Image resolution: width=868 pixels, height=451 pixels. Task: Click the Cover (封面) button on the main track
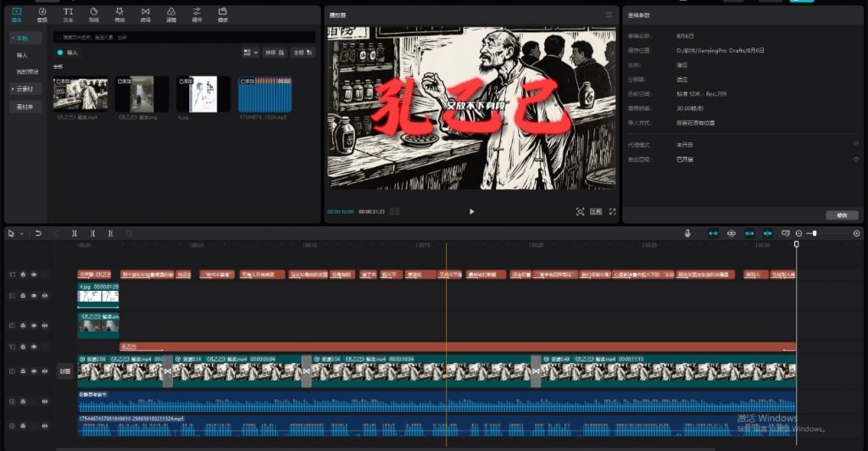pyautogui.click(x=65, y=371)
